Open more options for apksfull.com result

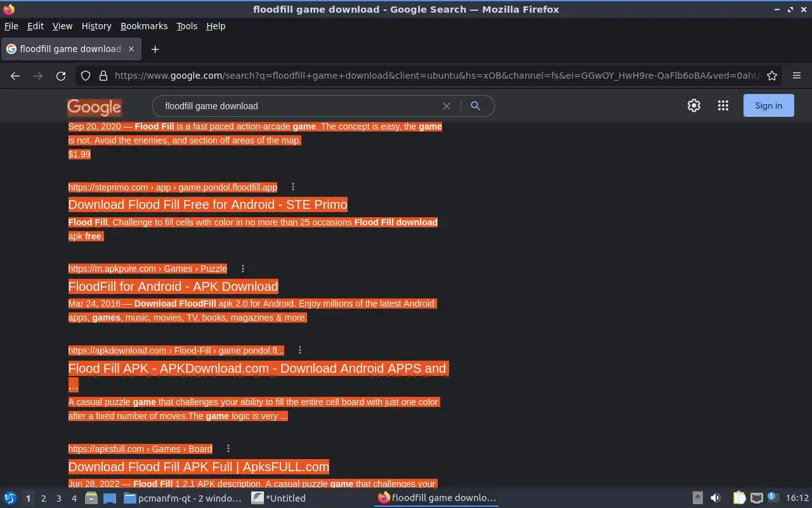(x=228, y=448)
